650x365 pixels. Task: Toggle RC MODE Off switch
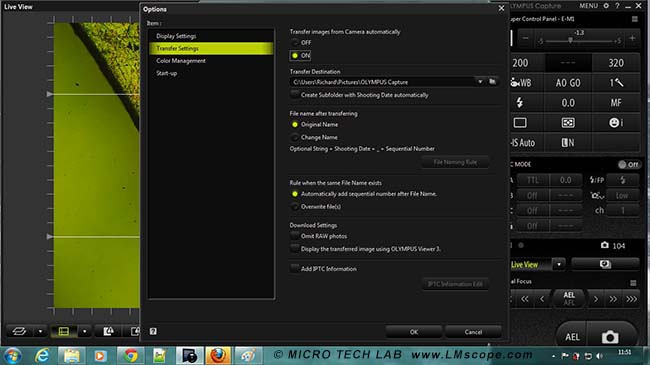[629, 164]
